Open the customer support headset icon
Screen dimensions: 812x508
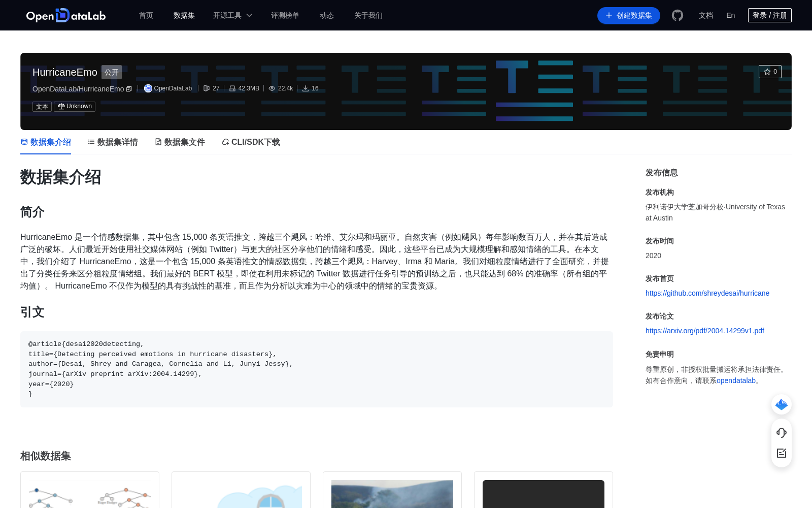point(782,433)
